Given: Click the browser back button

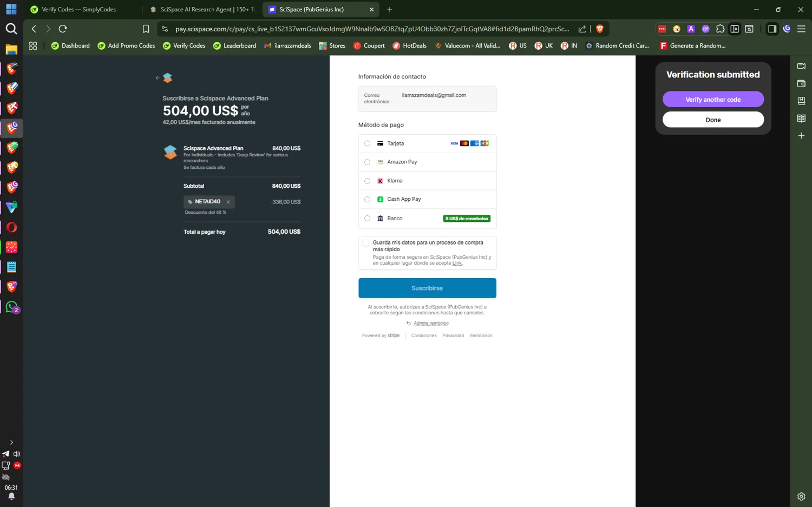Looking at the screenshot, I should pyautogui.click(x=34, y=29).
